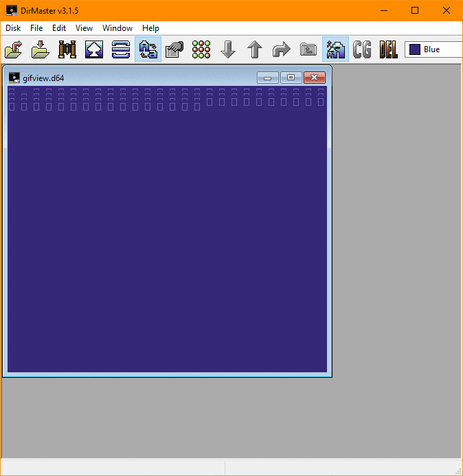463x476 pixels.
Task: Maximize the DirMaster main window
Action: 415,10
